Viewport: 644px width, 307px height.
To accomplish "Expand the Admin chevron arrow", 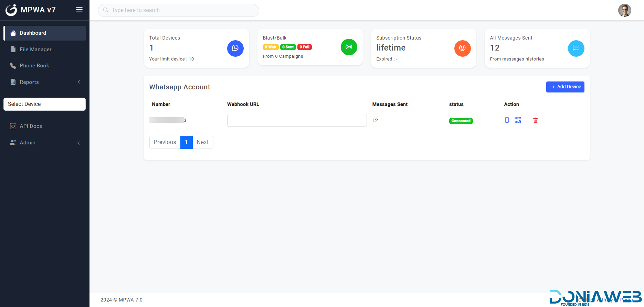I will pyautogui.click(x=79, y=143).
